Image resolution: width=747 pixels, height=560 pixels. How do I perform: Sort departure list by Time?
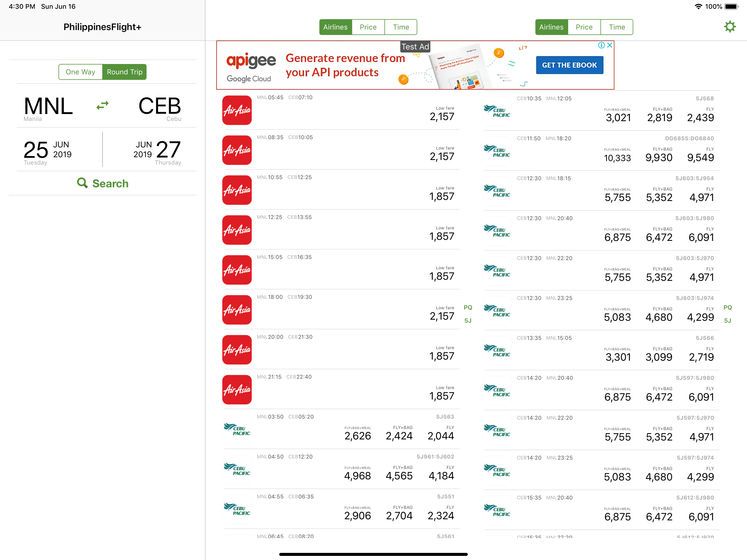pos(401,27)
